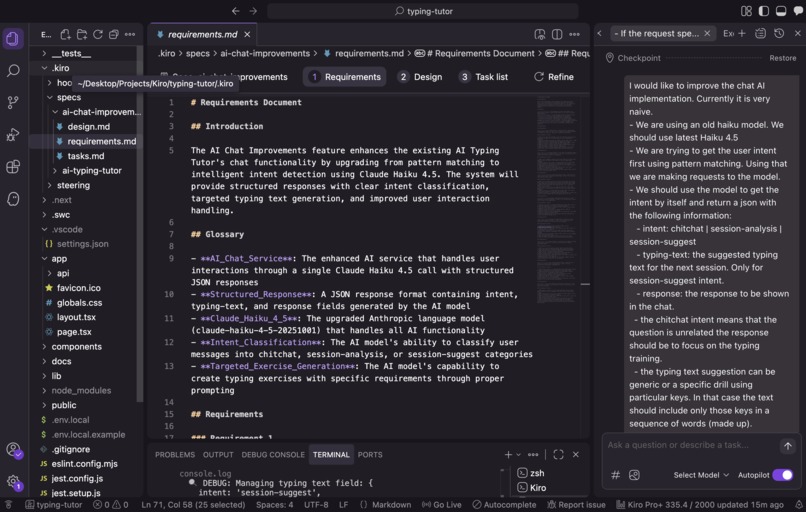
Task: Open the Accounts icon in activity bar
Action: coord(13,450)
